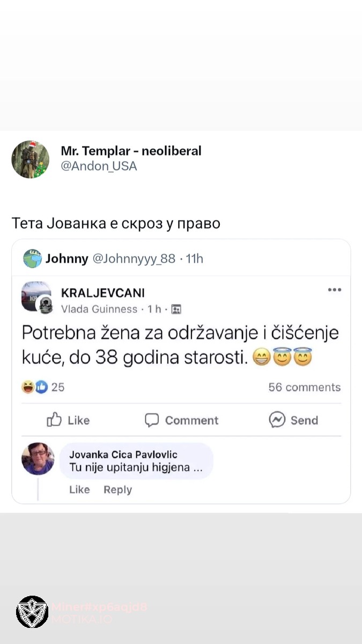Expand Jovanka's truncated comment text
The image size is (362, 644).
[x=136, y=466]
